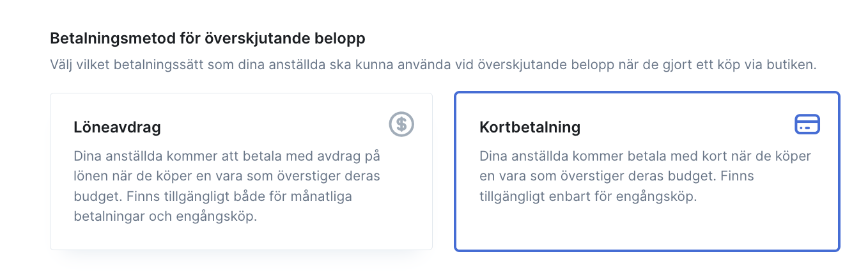Click the credit card icon on Kortbetalning
This screenshot has width=868, height=279.
pyautogui.click(x=807, y=124)
